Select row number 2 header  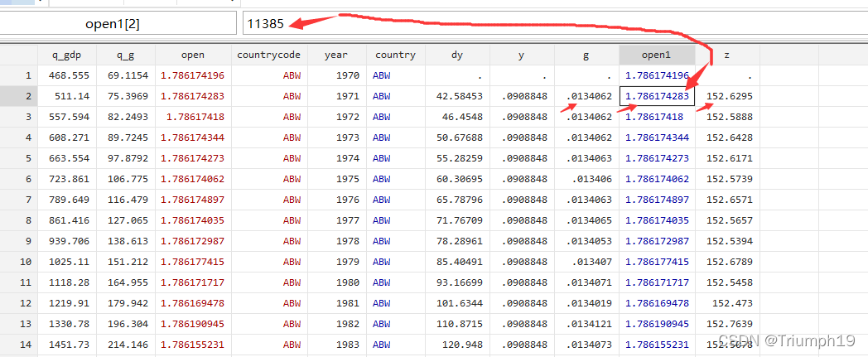click(x=19, y=96)
